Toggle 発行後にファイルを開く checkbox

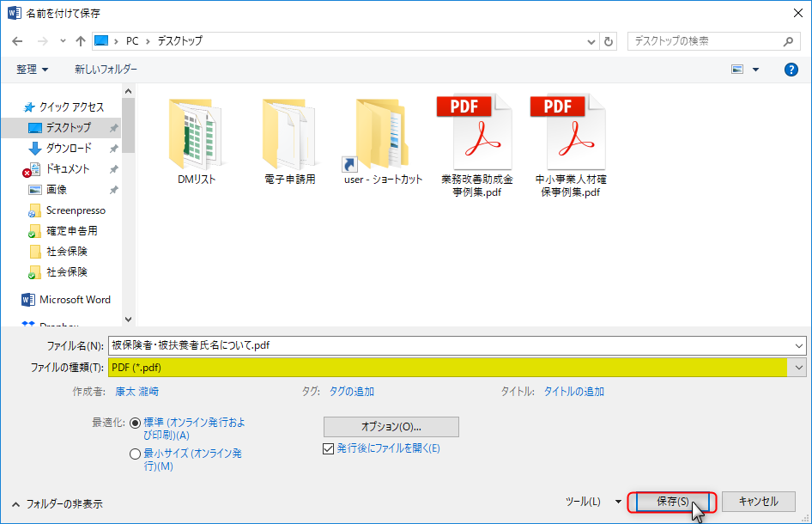[328, 448]
